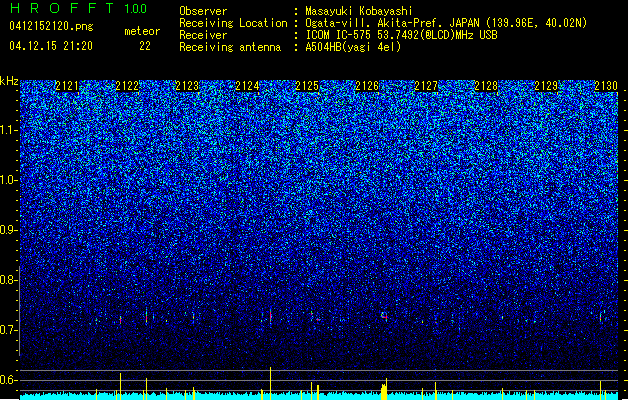Click the 0.8 frequency axis label
629x400 pixels.
(x=8, y=280)
